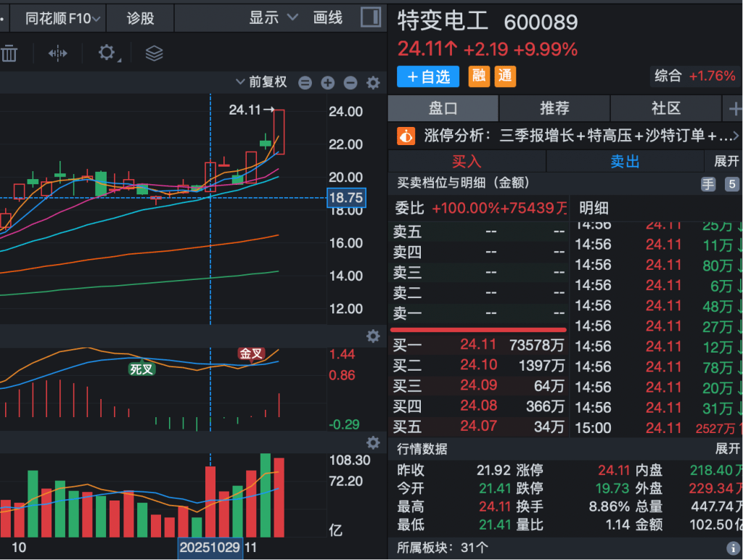Image resolution: width=743 pixels, height=560 pixels.
Task: Toggle the 5 level depth button
Action: [x=731, y=184]
